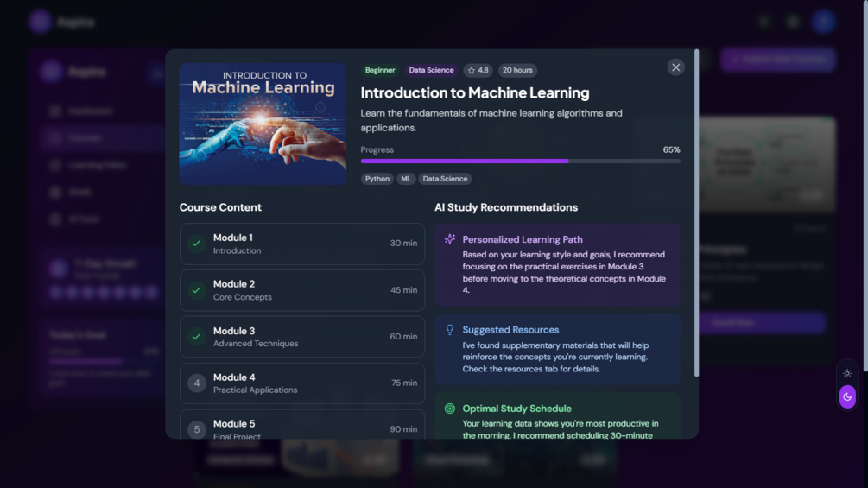This screenshot has height=488, width=868.
Task: Click the 90 min duration of Module 5
Action: (403, 429)
